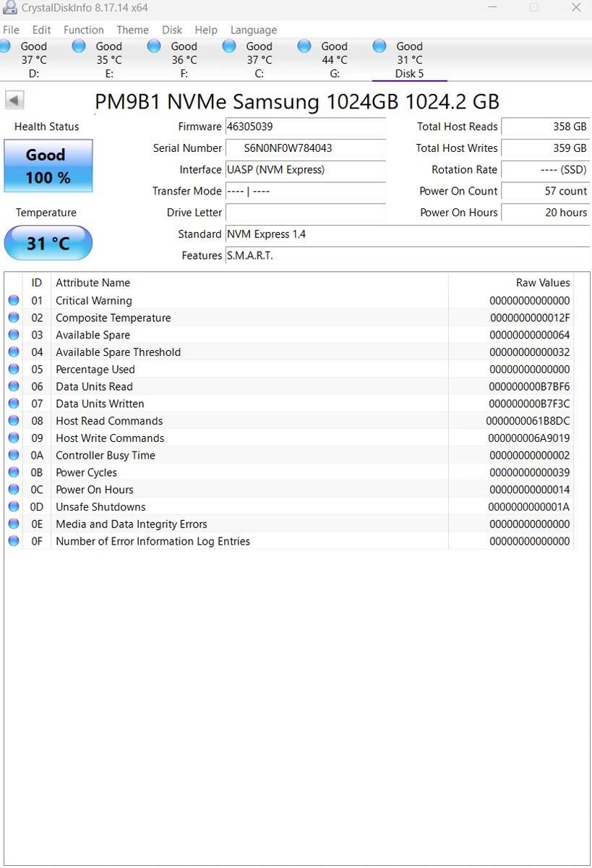Screen dimensions: 592x868
Task: Select the Disk 5 status orb
Action: [x=379, y=46]
